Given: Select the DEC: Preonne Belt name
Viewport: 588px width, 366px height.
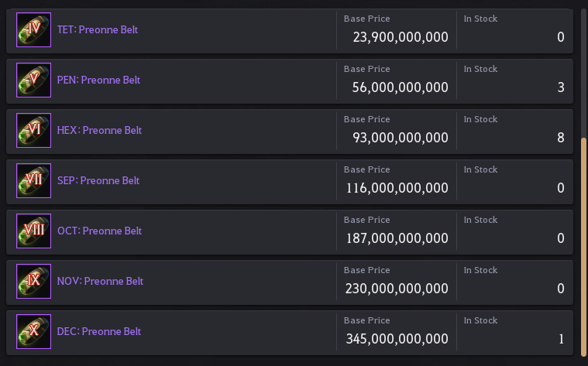Looking at the screenshot, I should [x=99, y=331].
